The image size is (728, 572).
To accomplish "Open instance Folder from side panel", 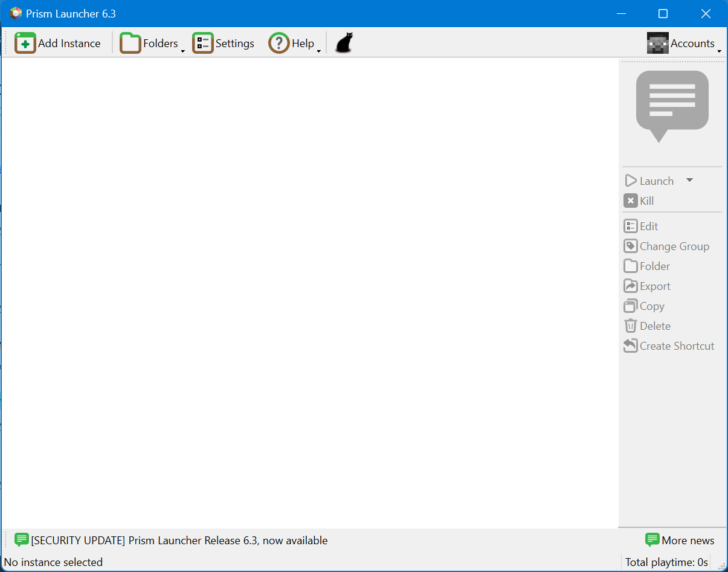I will tap(647, 266).
